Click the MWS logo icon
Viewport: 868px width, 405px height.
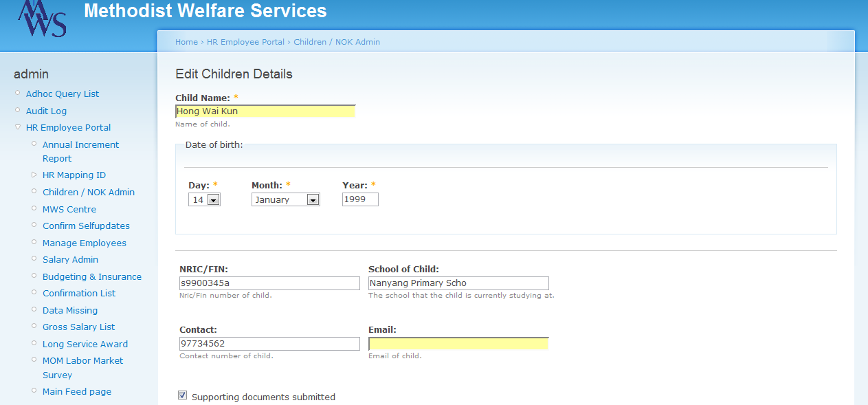click(x=42, y=18)
